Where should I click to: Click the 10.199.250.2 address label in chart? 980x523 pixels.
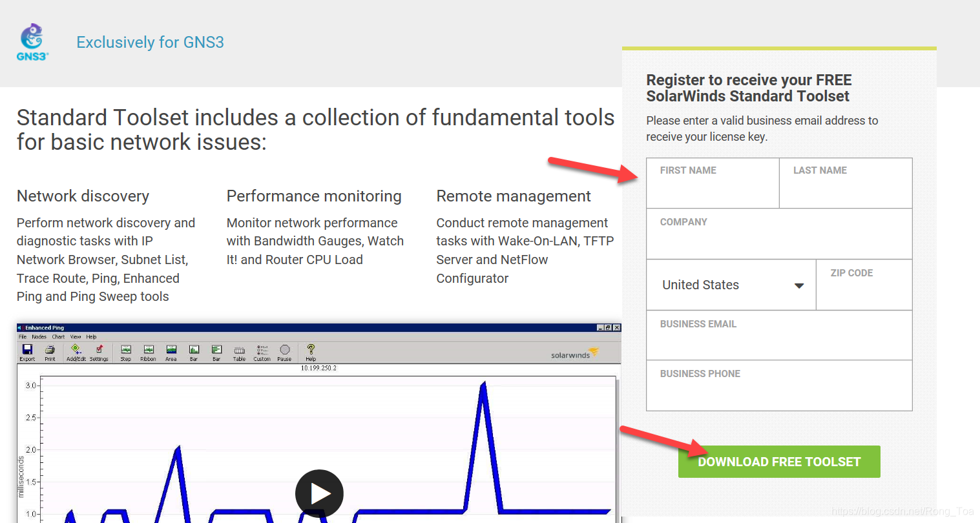[x=318, y=368]
